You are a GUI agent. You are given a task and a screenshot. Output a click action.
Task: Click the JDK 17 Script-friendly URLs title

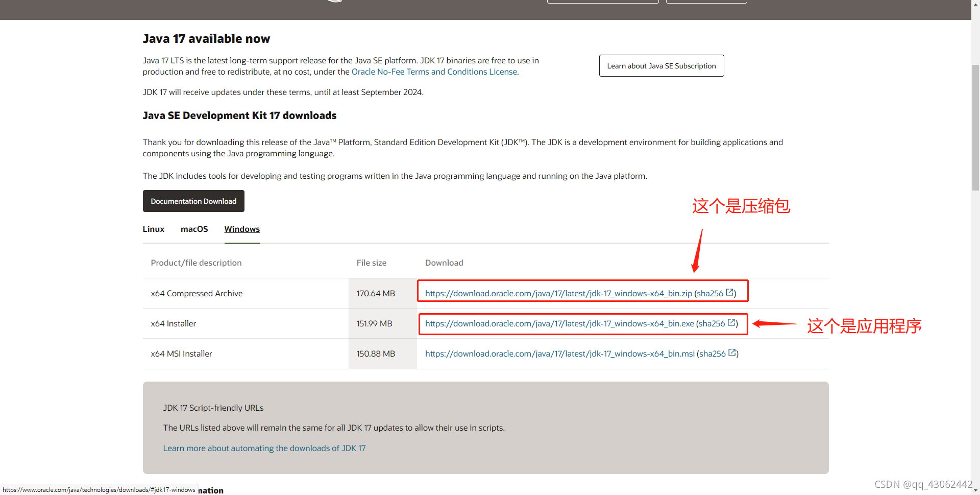[213, 408]
